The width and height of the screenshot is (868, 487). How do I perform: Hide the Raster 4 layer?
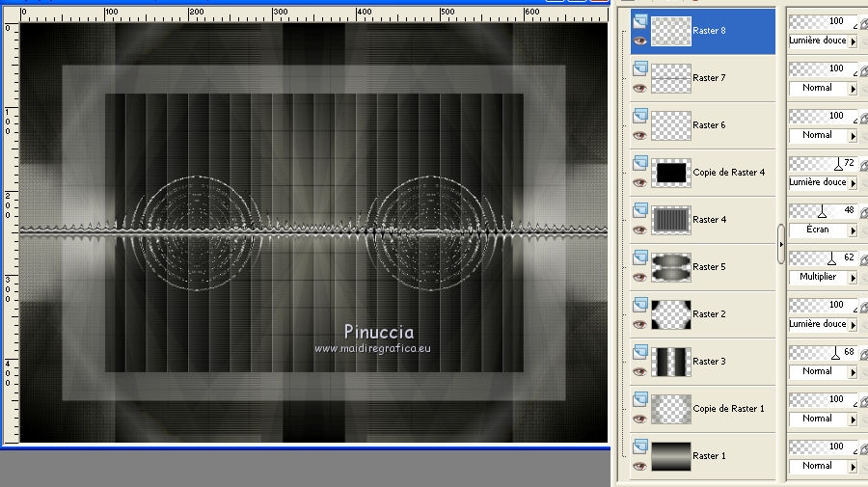click(x=640, y=230)
